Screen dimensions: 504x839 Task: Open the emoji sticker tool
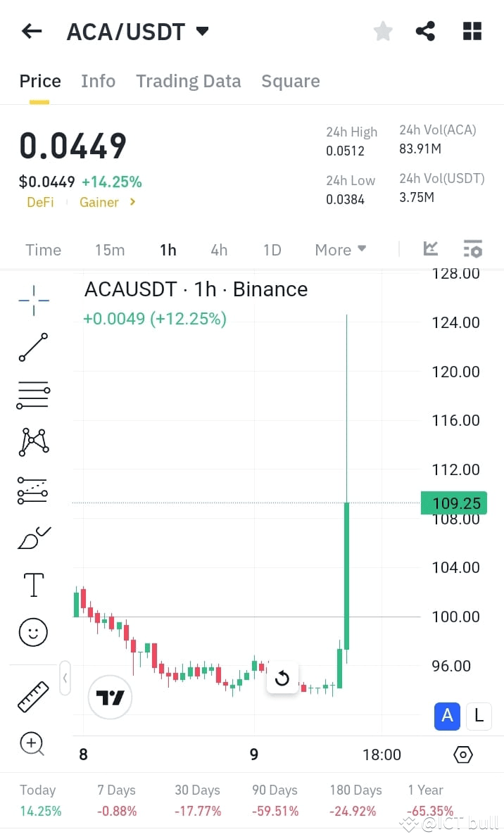33,631
